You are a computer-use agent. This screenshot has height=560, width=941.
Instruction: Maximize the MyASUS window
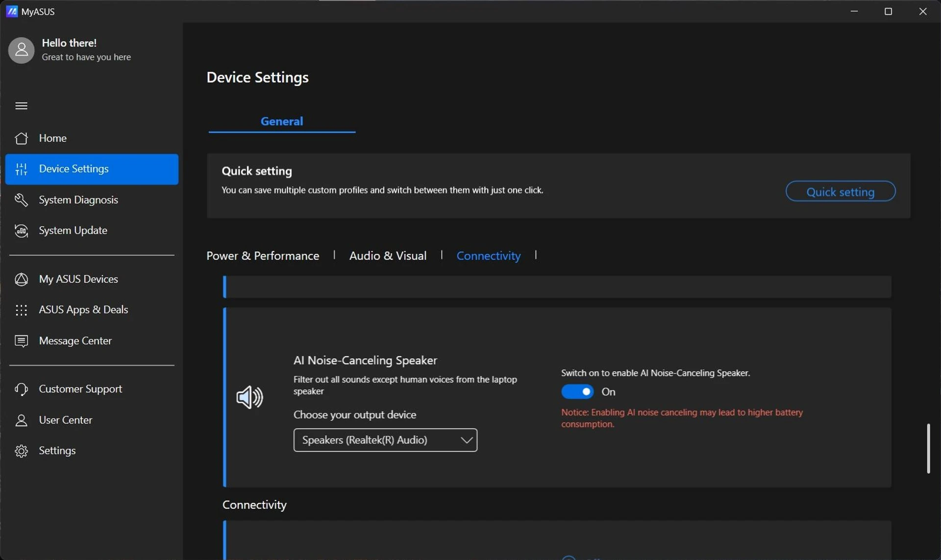click(888, 11)
